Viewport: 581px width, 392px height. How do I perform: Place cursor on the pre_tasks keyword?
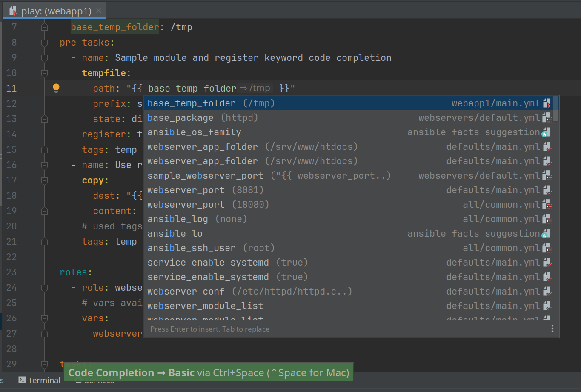coord(84,43)
